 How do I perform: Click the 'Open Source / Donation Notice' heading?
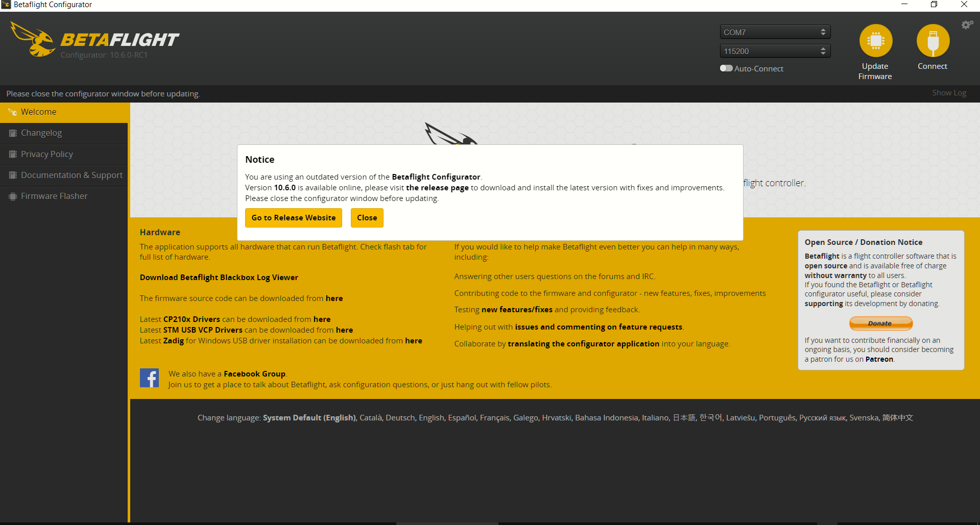click(864, 242)
